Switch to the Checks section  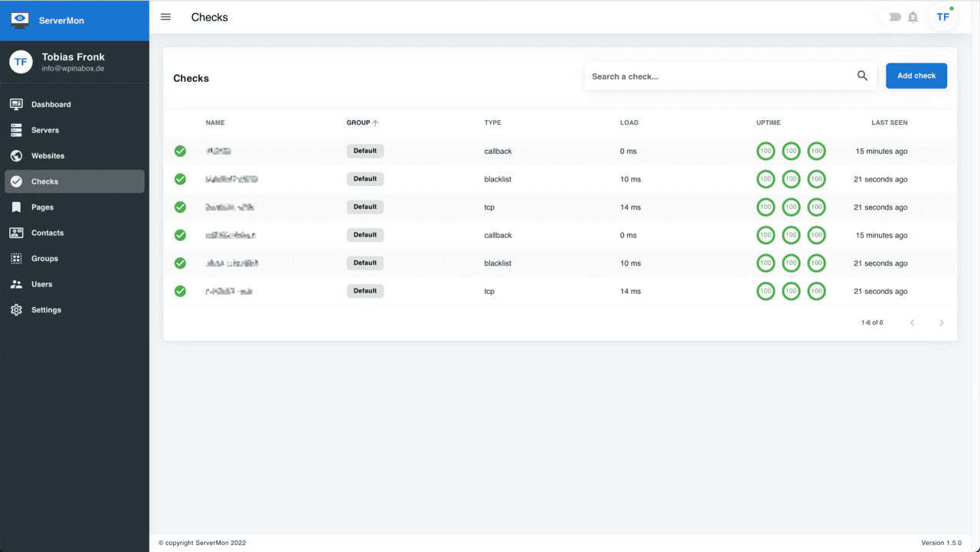coord(46,181)
